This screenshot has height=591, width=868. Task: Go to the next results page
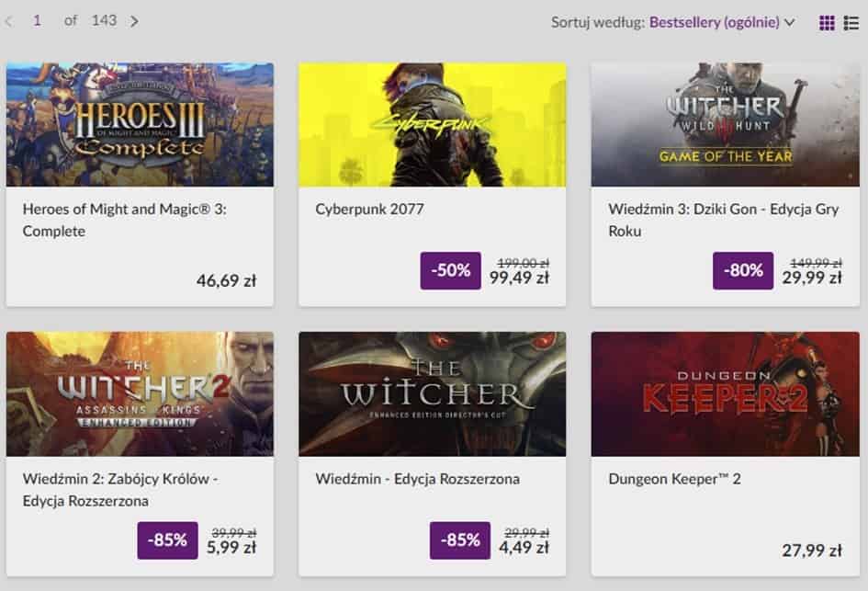point(134,21)
